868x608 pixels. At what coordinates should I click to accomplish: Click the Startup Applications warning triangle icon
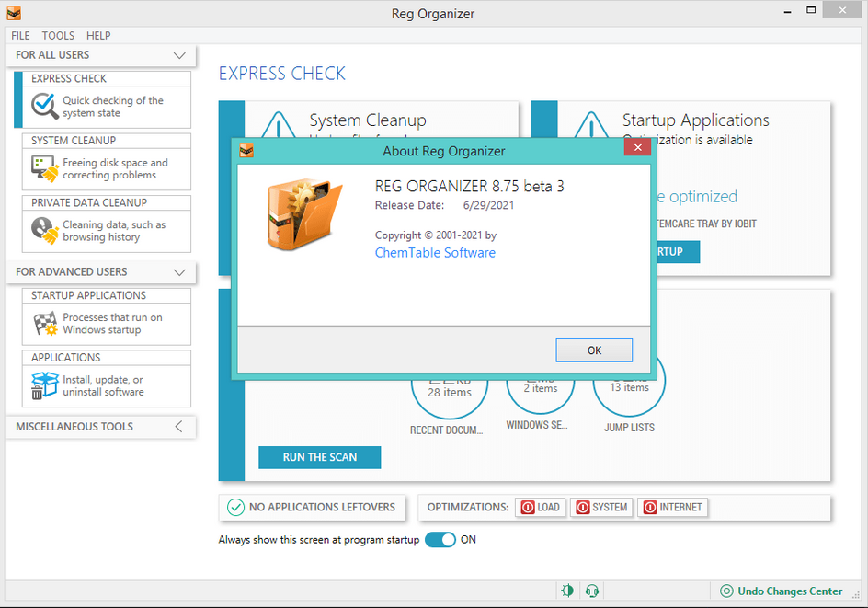tap(592, 125)
